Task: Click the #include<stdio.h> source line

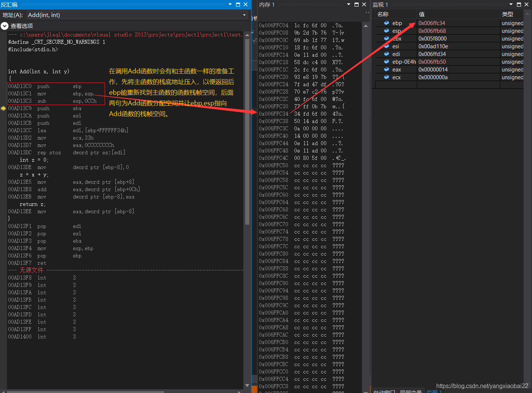Action: click(33, 49)
